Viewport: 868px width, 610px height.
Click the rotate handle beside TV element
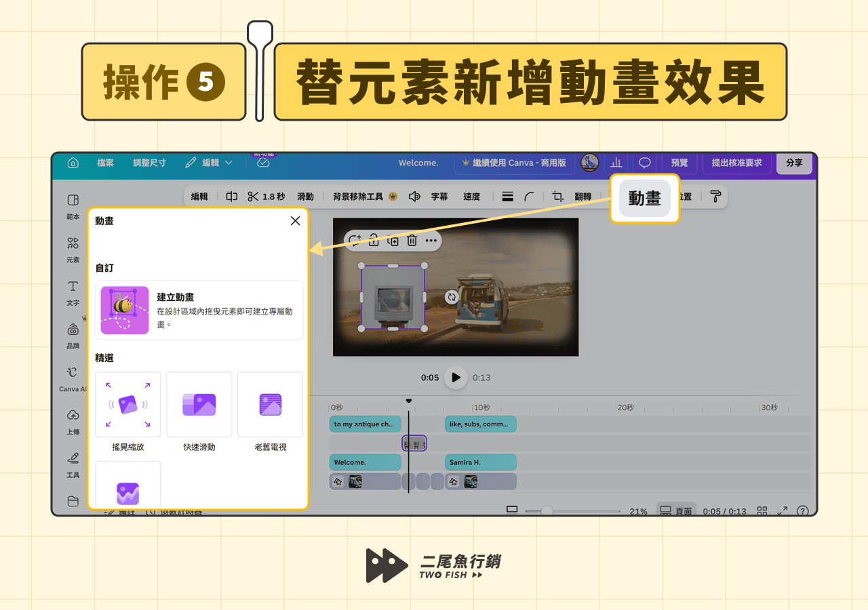(x=452, y=297)
